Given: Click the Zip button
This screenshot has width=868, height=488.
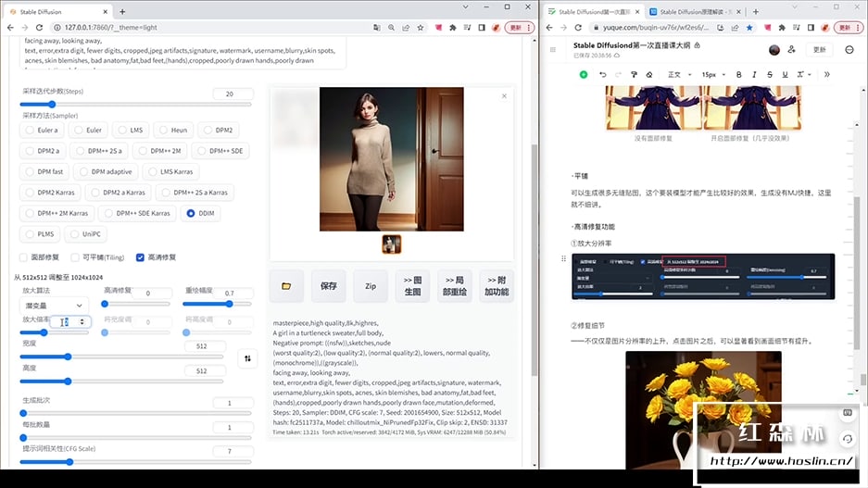Looking at the screenshot, I should click(x=371, y=286).
